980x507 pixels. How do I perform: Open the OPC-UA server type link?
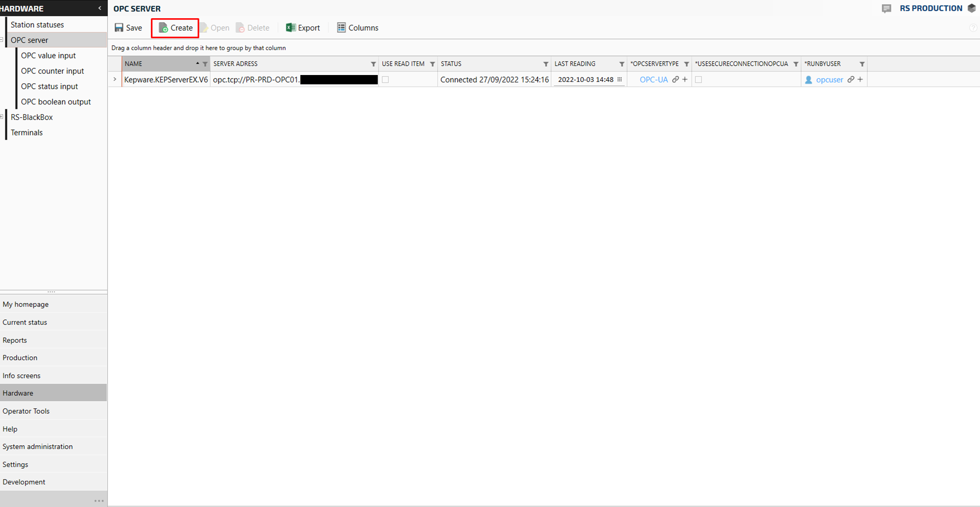(654, 79)
